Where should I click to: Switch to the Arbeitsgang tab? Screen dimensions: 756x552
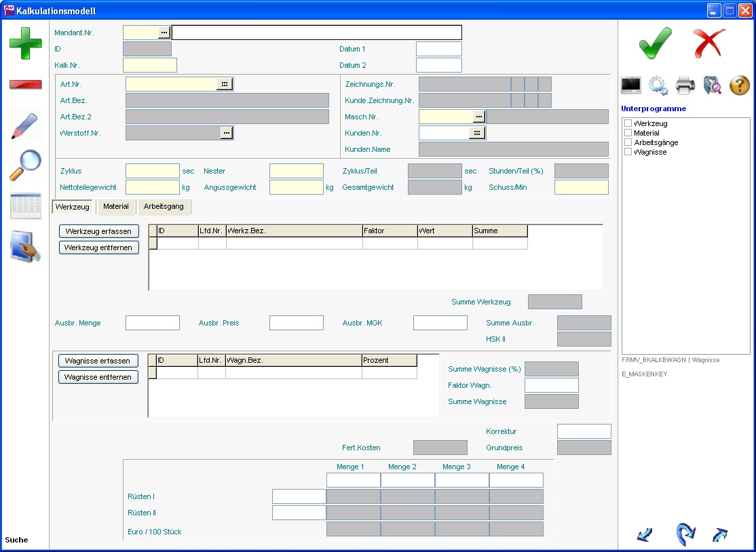[x=164, y=206]
